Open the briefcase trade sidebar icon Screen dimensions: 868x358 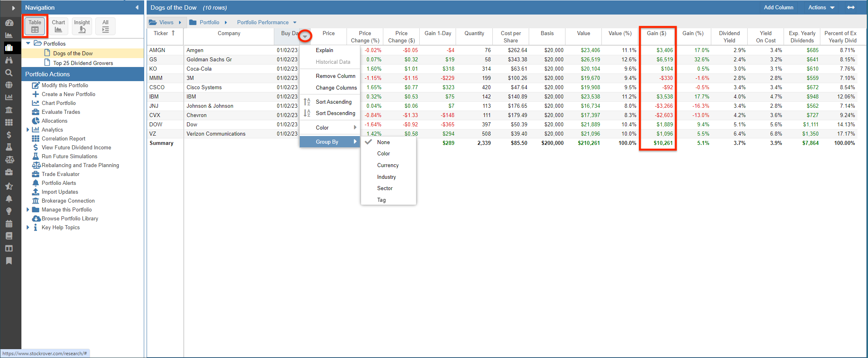click(x=9, y=172)
